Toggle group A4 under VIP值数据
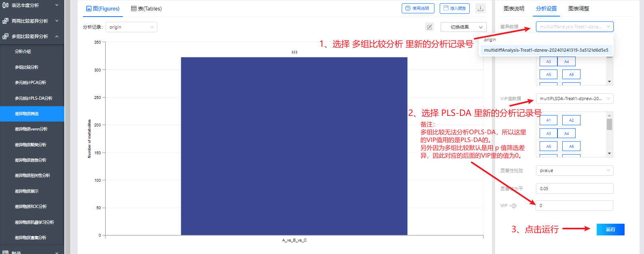This screenshot has height=254, width=644. click(x=566, y=133)
